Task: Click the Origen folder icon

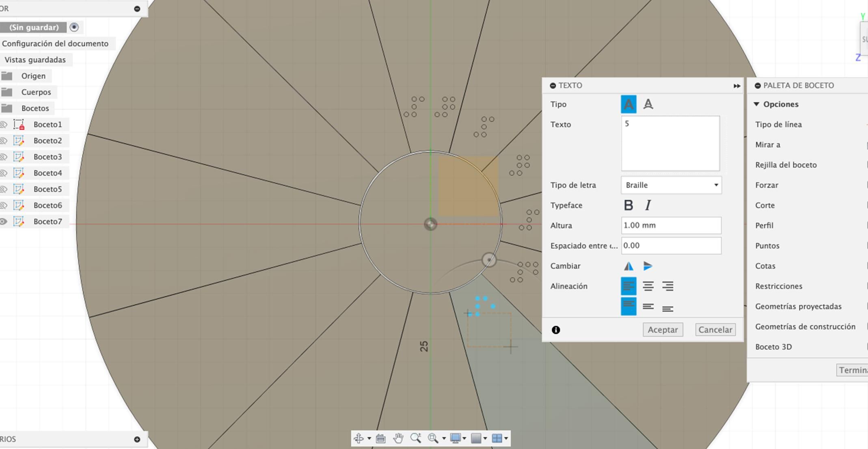Action: (x=6, y=76)
